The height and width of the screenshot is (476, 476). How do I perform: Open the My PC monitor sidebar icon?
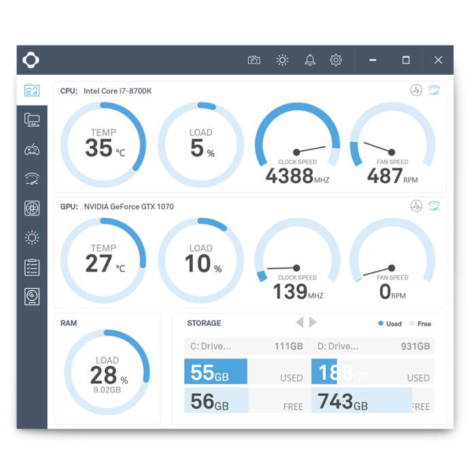32,120
